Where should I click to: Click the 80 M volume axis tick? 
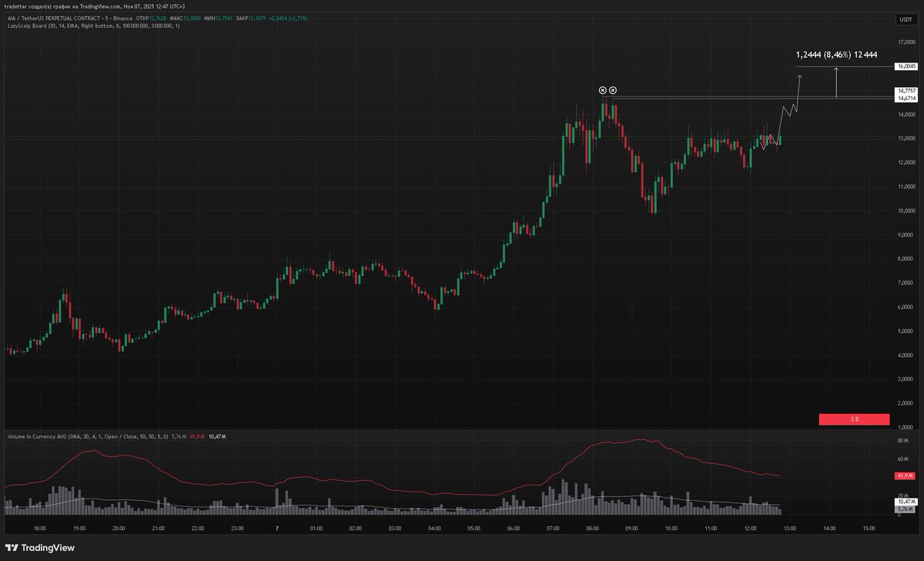904,440
